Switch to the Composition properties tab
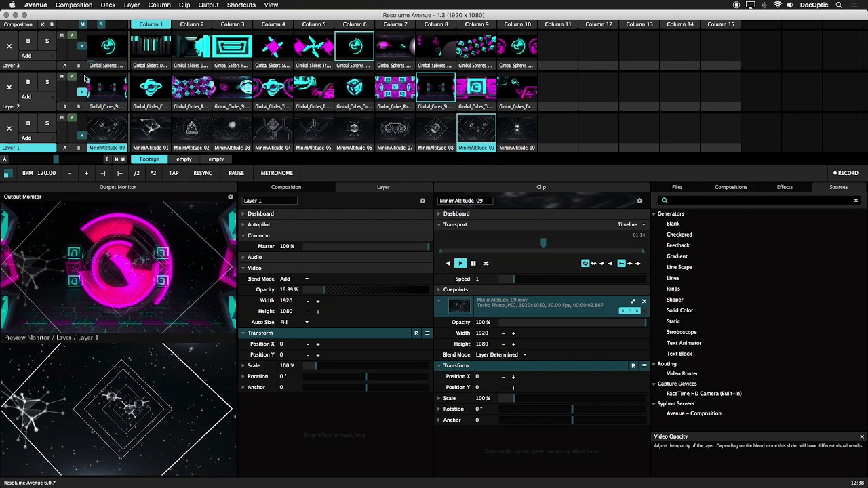868x488 pixels. click(286, 187)
